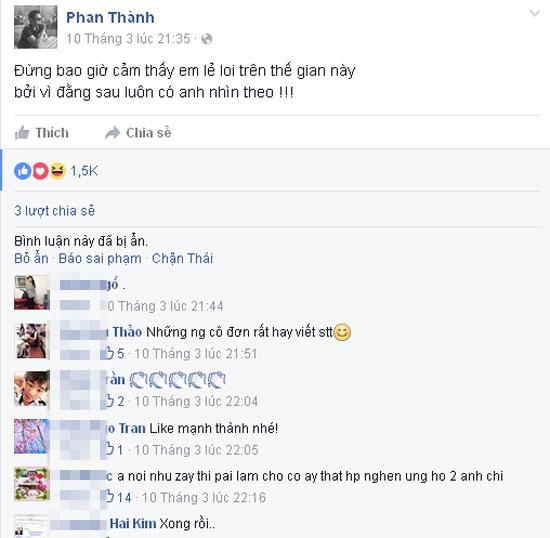
Task: Click like count 14 thumbs-up icon
Action: 110,497
